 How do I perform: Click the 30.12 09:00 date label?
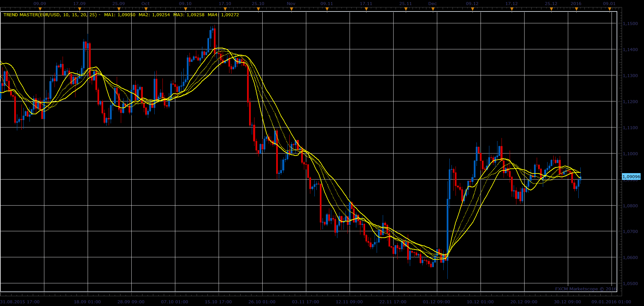[568, 302]
